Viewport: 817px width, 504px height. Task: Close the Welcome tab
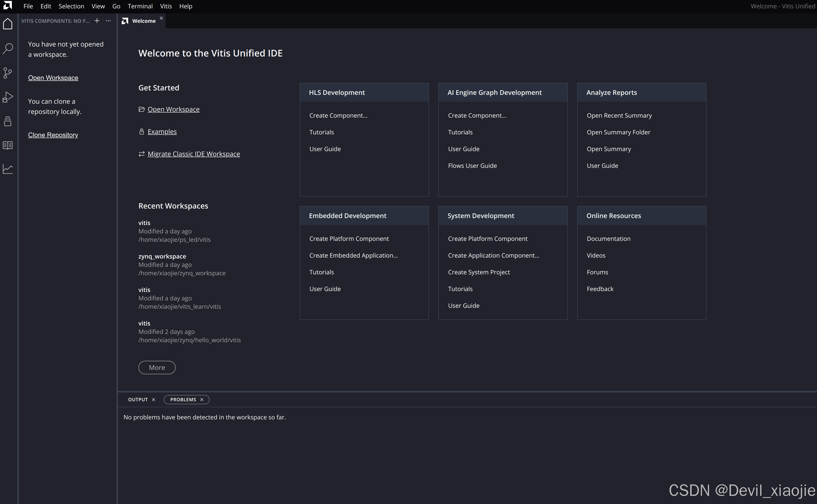click(x=161, y=18)
